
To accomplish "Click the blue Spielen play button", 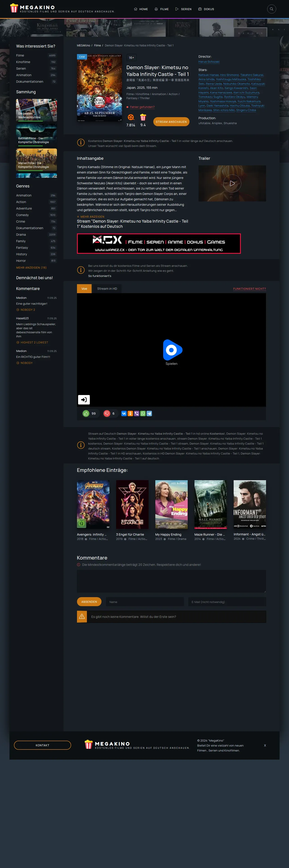I will (x=172, y=350).
